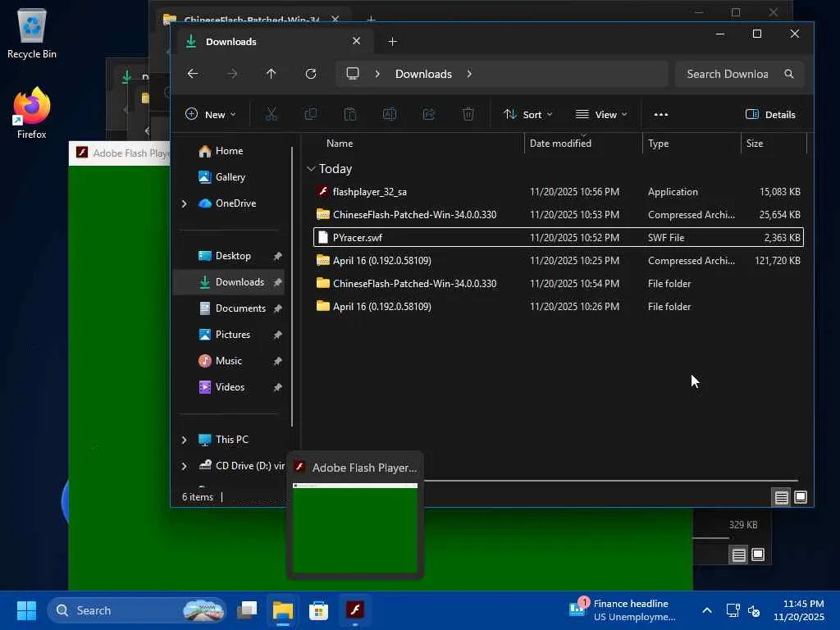840x630 pixels.
Task: Click the Delete trash icon
Action: tap(468, 114)
